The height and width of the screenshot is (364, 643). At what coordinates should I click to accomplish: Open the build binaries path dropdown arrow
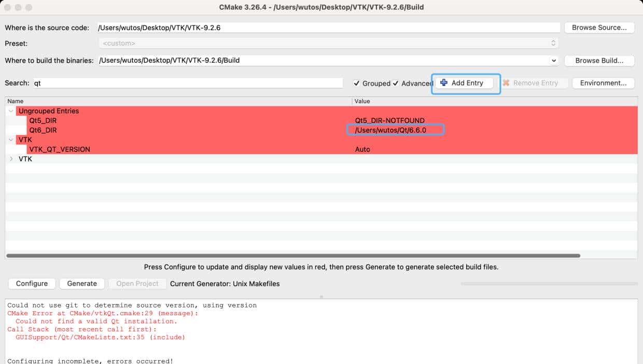pyautogui.click(x=553, y=61)
